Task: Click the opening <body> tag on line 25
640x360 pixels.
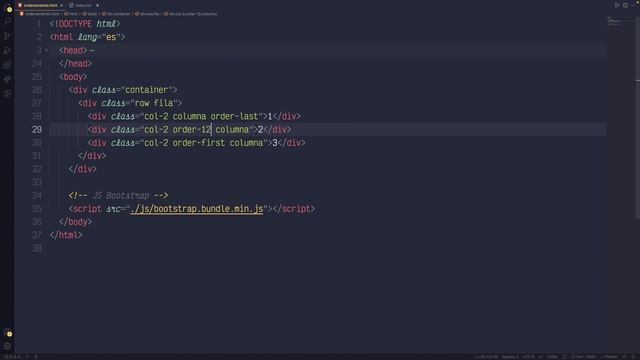Action: click(x=73, y=77)
